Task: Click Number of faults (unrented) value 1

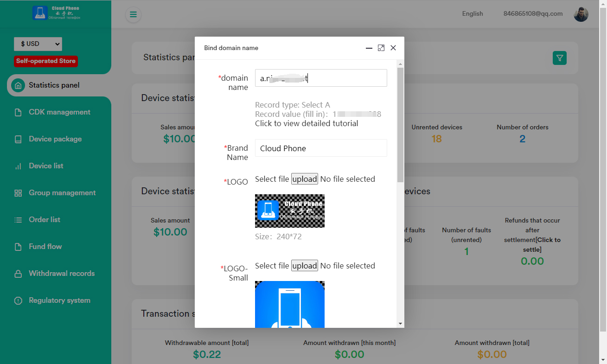Action: click(x=466, y=251)
